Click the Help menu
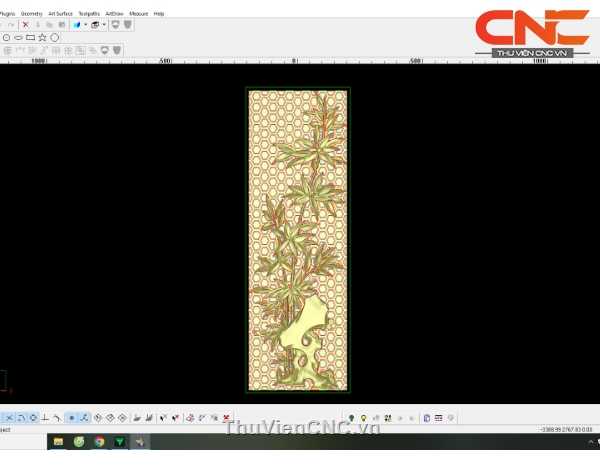600x450 pixels. point(159,13)
